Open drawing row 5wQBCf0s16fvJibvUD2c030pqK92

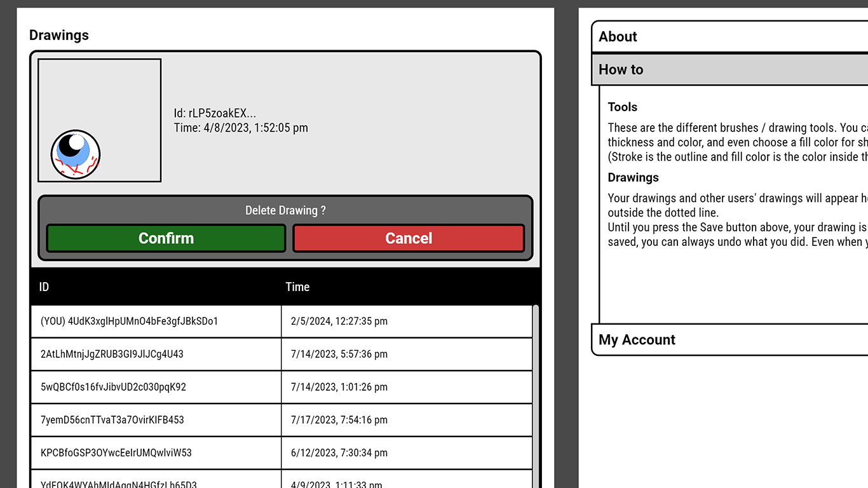click(x=156, y=388)
